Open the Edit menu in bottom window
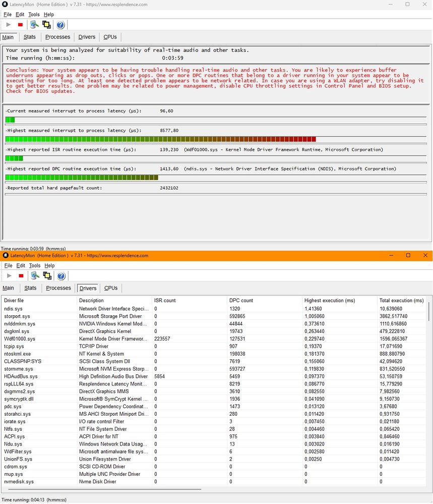Image resolution: width=433 pixels, height=504 pixels. [x=21, y=265]
